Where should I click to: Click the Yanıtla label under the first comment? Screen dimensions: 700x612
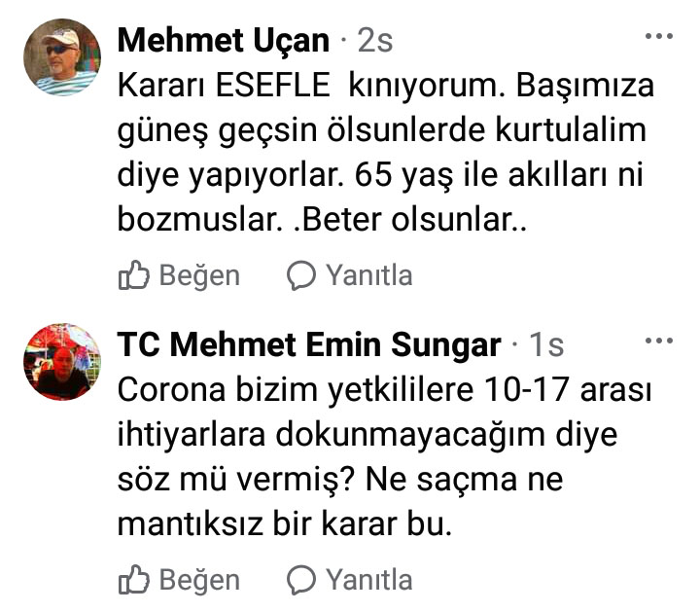[x=368, y=275]
